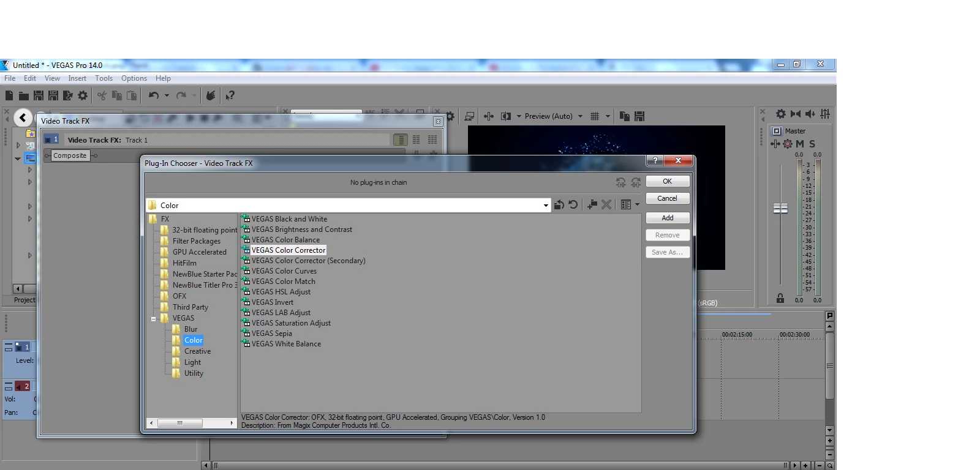
Task: Click Downmix Output icon in Master Bus
Action: click(796, 114)
